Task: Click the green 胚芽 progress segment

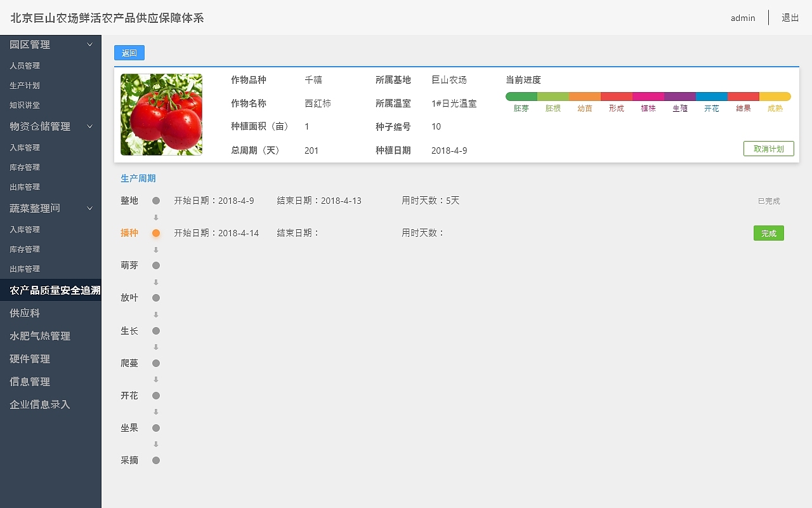Action: [x=521, y=97]
